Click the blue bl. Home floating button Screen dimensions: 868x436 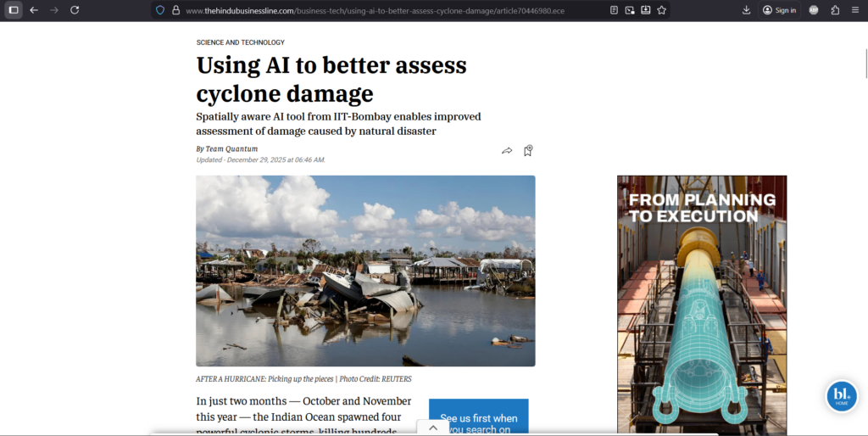pos(841,396)
